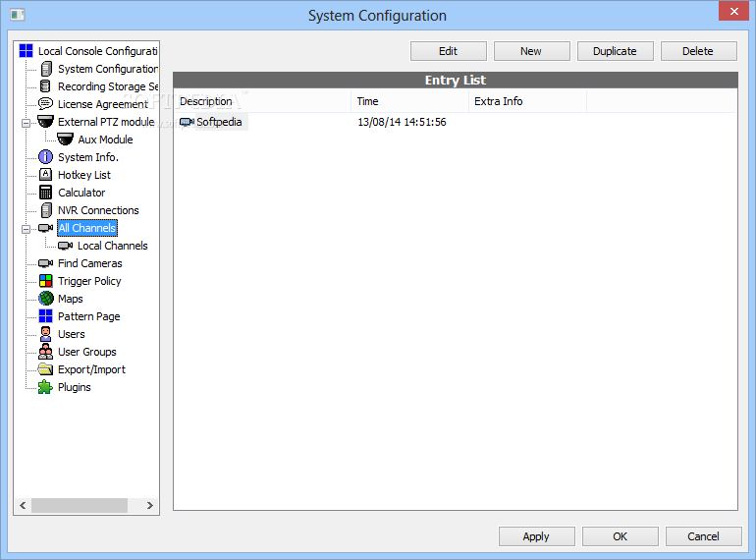The image size is (756, 560).
Task: Click the Export/Import folder icon
Action: [45, 369]
